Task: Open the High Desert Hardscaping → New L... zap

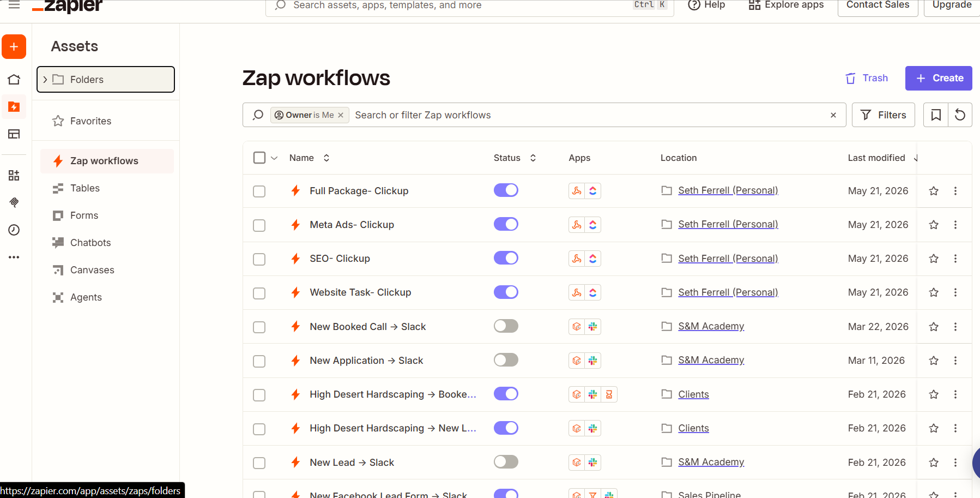Action: pyautogui.click(x=393, y=428)
